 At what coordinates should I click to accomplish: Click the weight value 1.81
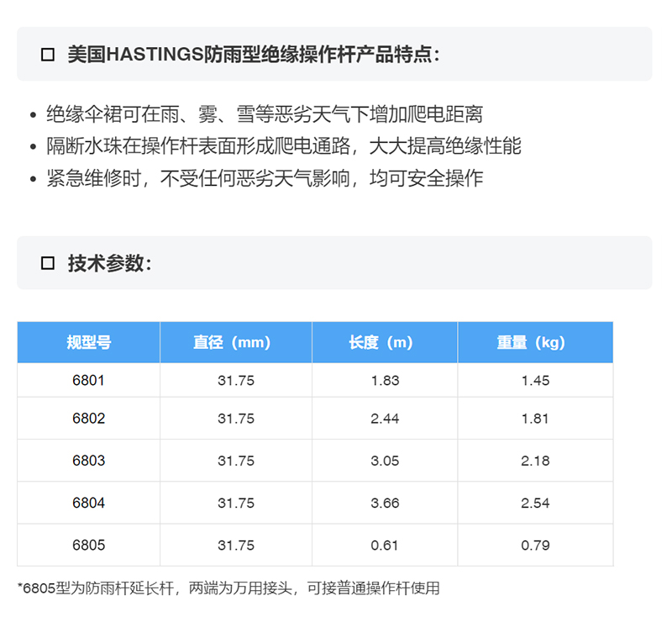tap(535, 419)
